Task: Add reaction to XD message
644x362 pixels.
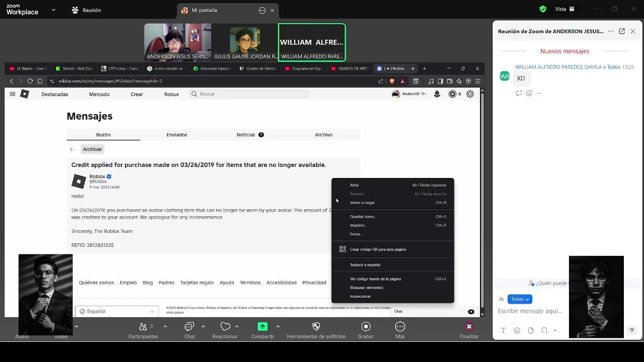Action: click(529, 93)
